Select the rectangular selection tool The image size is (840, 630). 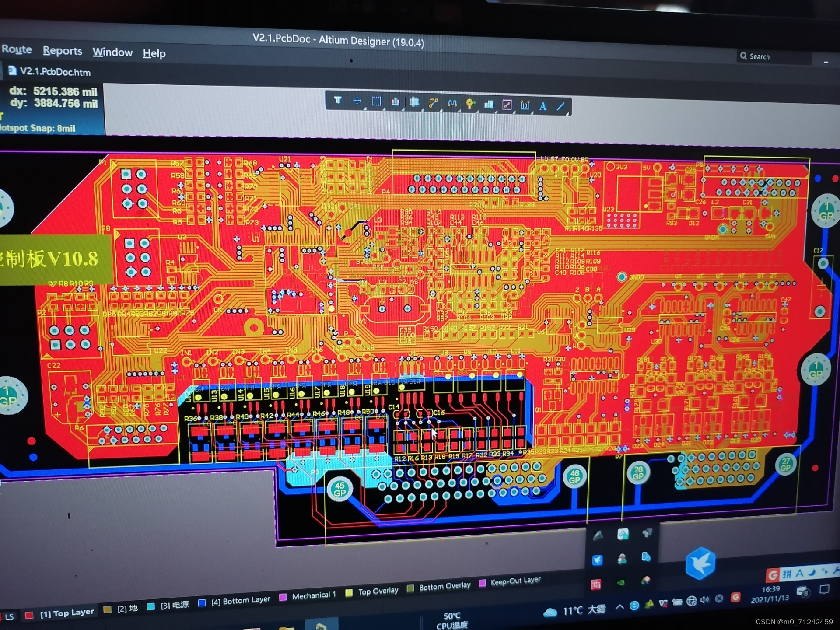(376, 102)
